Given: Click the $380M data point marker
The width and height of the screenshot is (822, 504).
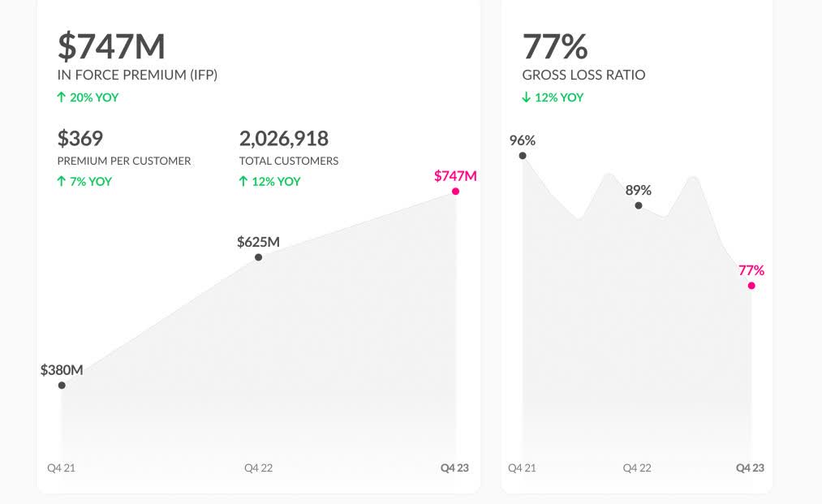Looking at the screenshot, I should [62, 386].
